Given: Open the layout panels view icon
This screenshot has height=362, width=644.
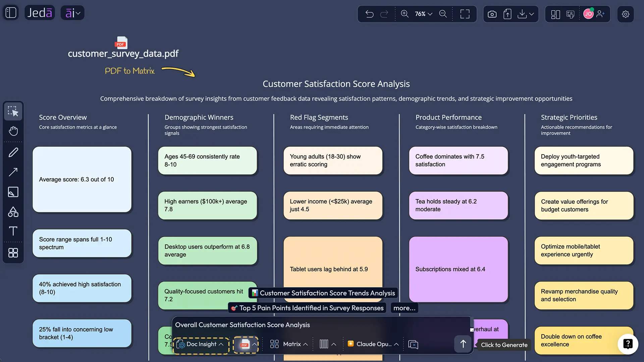Looking at the screenshot, I should (x=555, y=14).
